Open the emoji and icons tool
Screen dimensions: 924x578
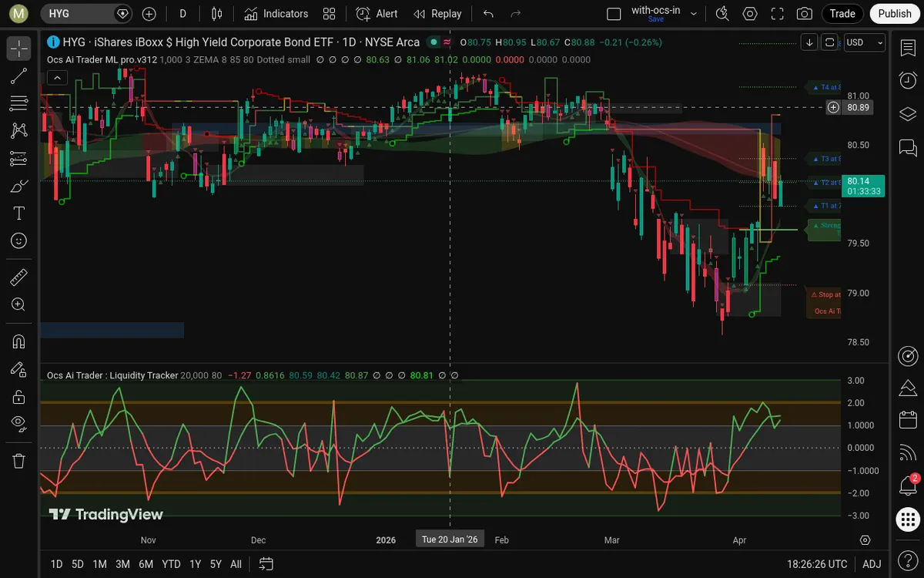[x=19, y=241]
